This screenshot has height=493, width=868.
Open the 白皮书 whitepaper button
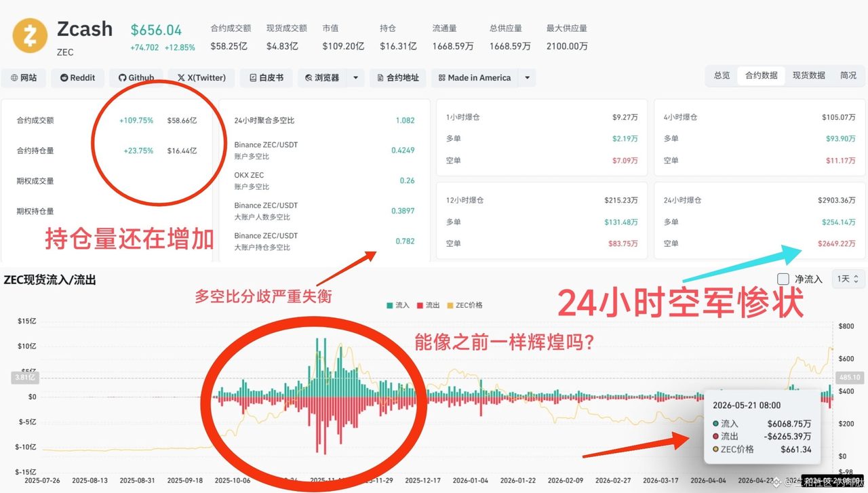pyautogui.click(x=267, y=78)
